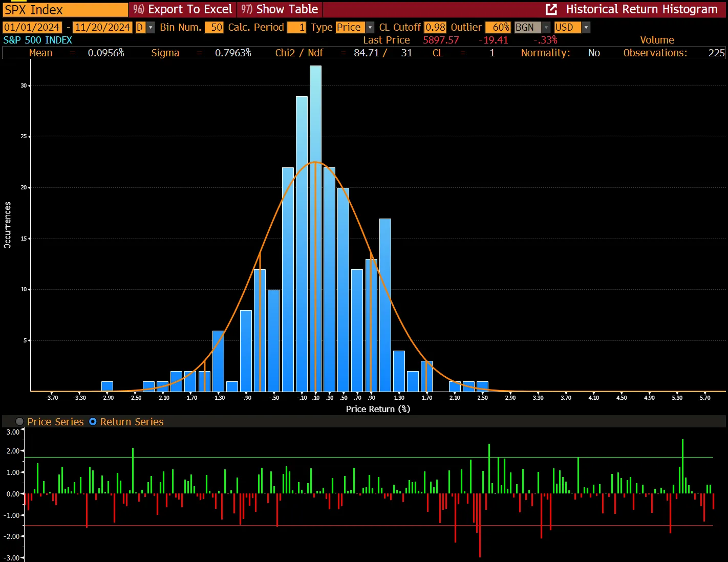Click the start date field 01/01/2024
This screenshot has width=728, height=562.
32,28
